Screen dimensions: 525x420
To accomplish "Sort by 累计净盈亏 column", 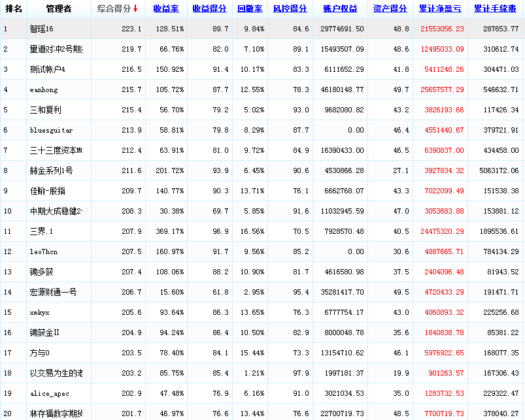I will [x=440, y=9].
